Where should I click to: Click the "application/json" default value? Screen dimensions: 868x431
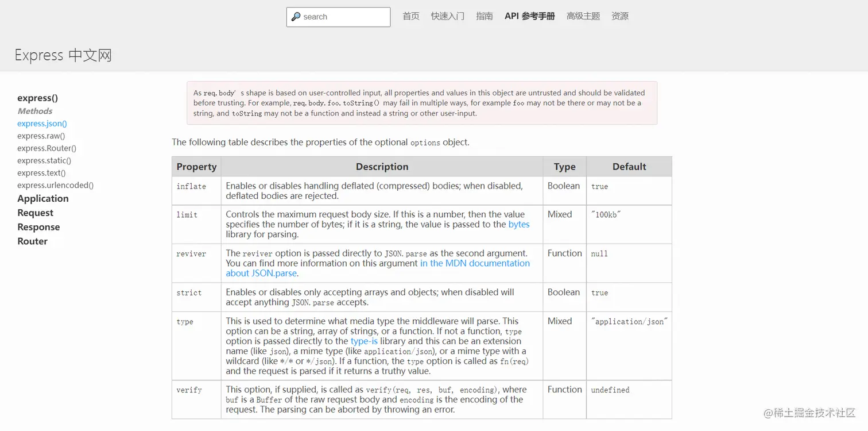coord(630,322)
